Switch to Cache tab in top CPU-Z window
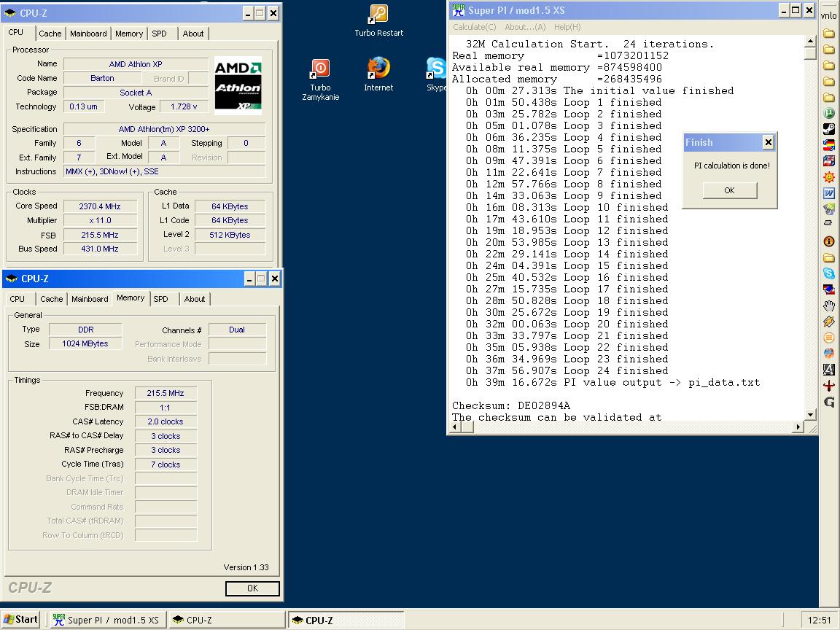The width and height of the screenshot is (840, 630). click(50, 34)
